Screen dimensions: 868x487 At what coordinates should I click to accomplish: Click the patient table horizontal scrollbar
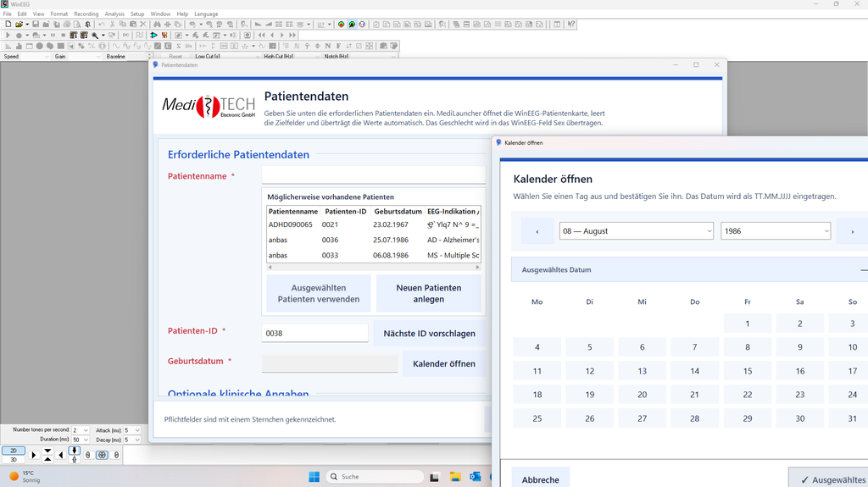tap(374, 267)
